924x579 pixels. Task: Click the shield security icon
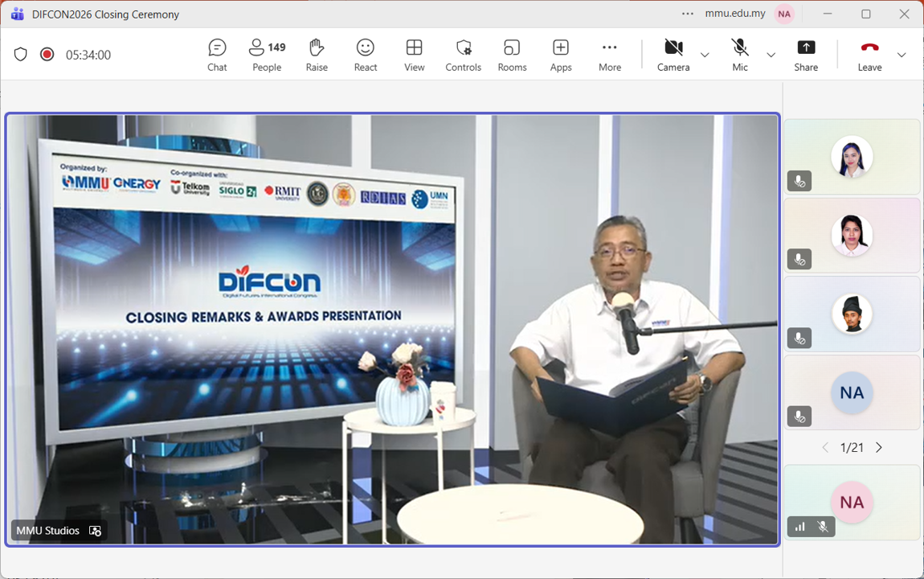(21, 54)
